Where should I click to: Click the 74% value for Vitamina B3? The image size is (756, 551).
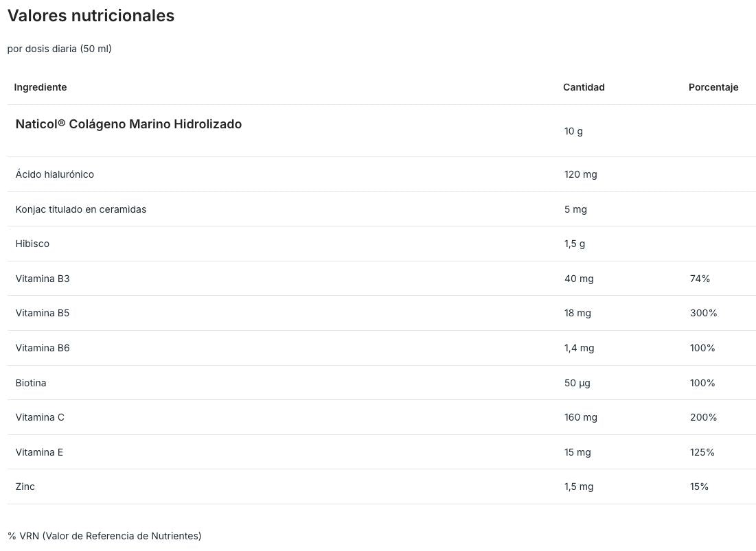click(x=700, y=279)
